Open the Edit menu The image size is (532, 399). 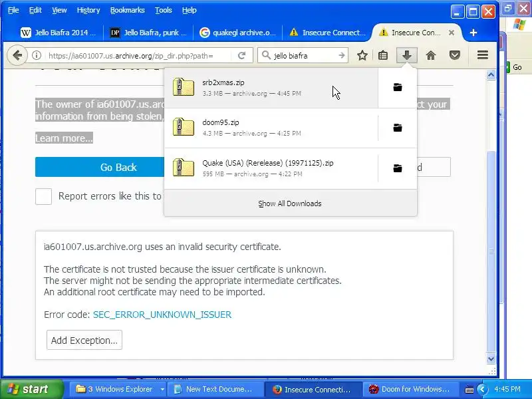(x=35, y=10)
